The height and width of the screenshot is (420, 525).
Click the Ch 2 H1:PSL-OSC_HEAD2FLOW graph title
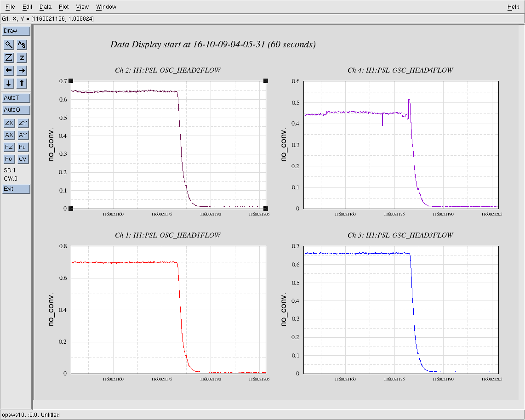pyautogui.click(x=168, y=70)
